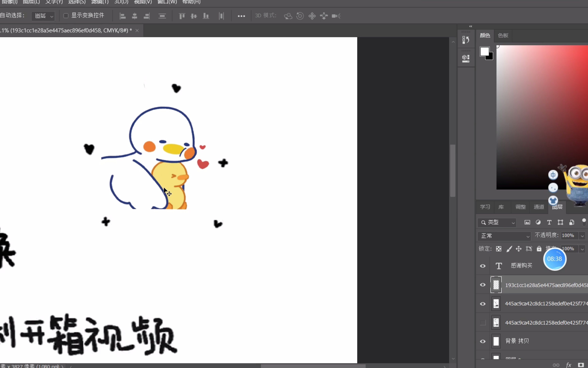Click the align left edges icon
588x368 pixels.
pyautogui.click(x=123, y=16)
